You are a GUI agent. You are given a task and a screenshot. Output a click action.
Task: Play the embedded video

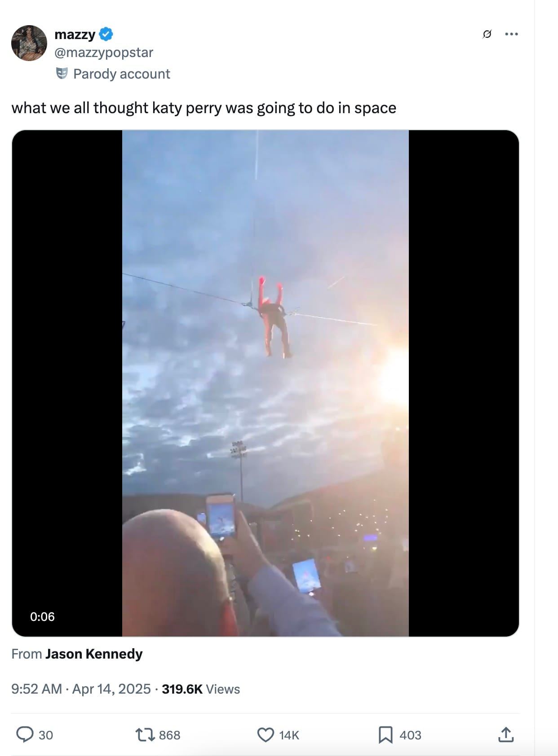266,383
